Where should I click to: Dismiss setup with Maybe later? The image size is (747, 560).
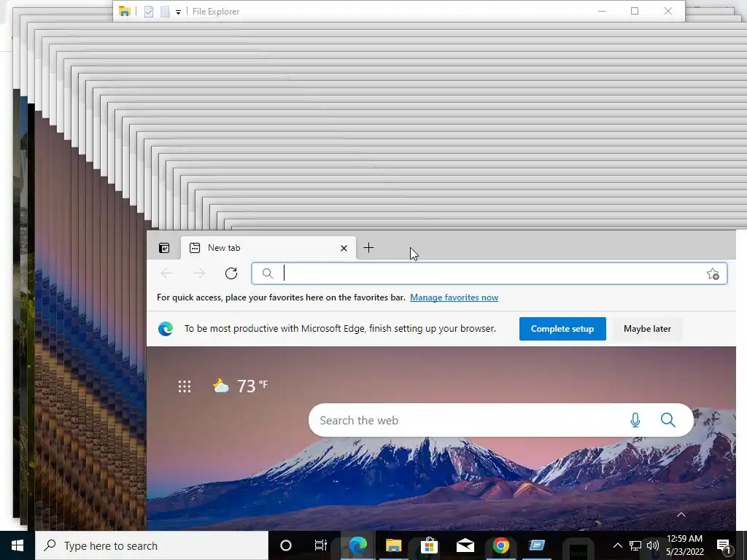(x=647, y=329)
